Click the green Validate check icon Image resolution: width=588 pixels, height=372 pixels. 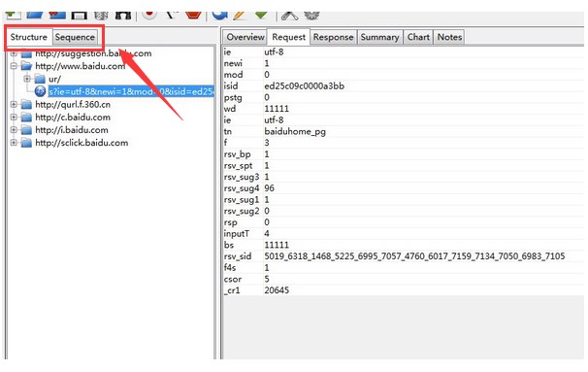click(261, 15)
